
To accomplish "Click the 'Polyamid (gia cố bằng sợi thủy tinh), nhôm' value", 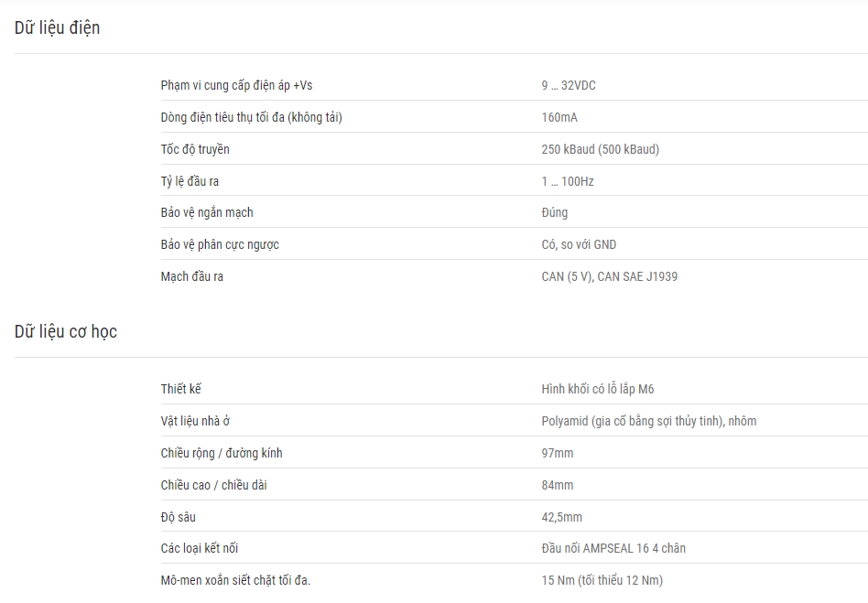I will point(649,421).
